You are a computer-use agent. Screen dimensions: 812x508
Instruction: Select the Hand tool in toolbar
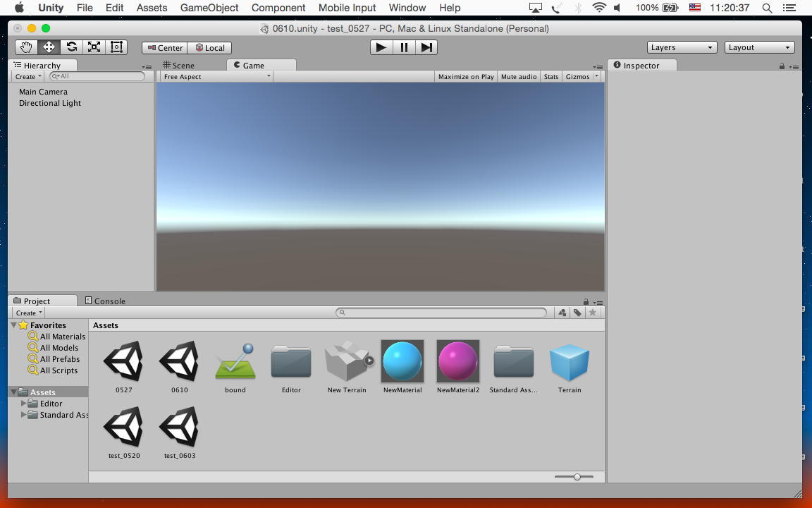tap(26, 47)
